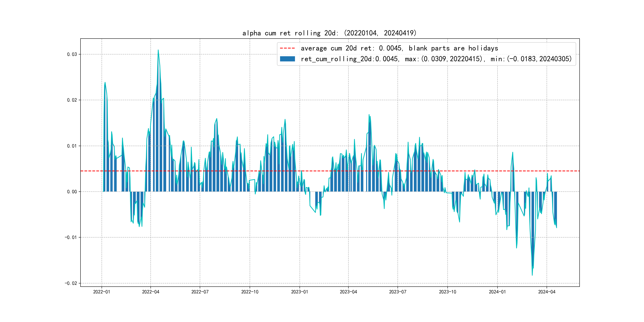The height and width of the screenshot is (322, 644).
Task: Click the 2023-04 x-axis tick label
Action: click(348, 292)
